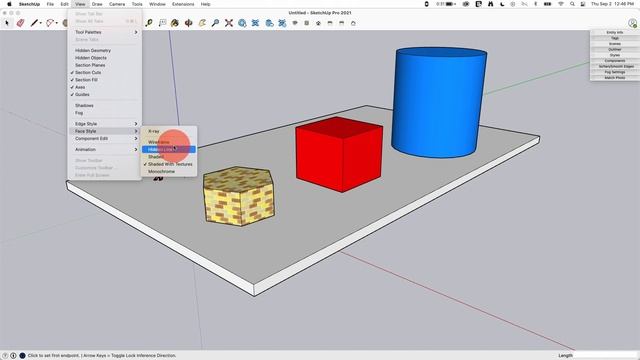Image resolution: width=640 pixels, height=360 pixels.
Task: Expand the Edge Style submenu
Action: pyautogui.click(x=104, y=124)
